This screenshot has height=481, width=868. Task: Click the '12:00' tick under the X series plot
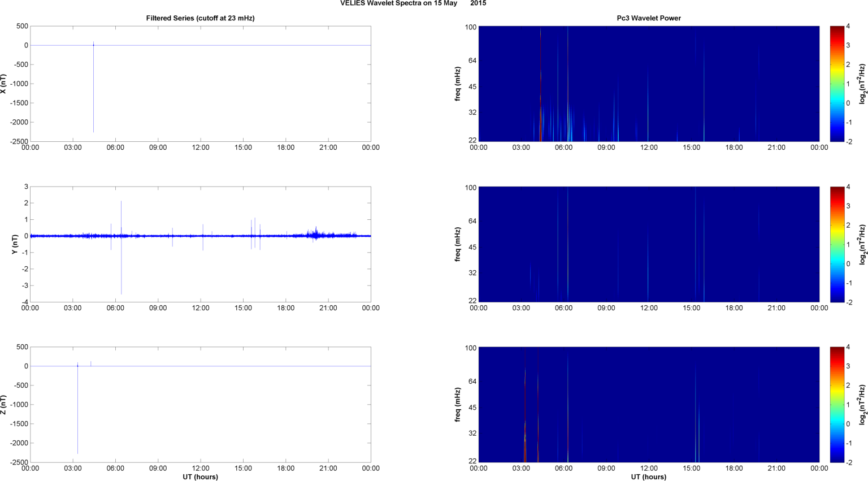tap(201, 148)
